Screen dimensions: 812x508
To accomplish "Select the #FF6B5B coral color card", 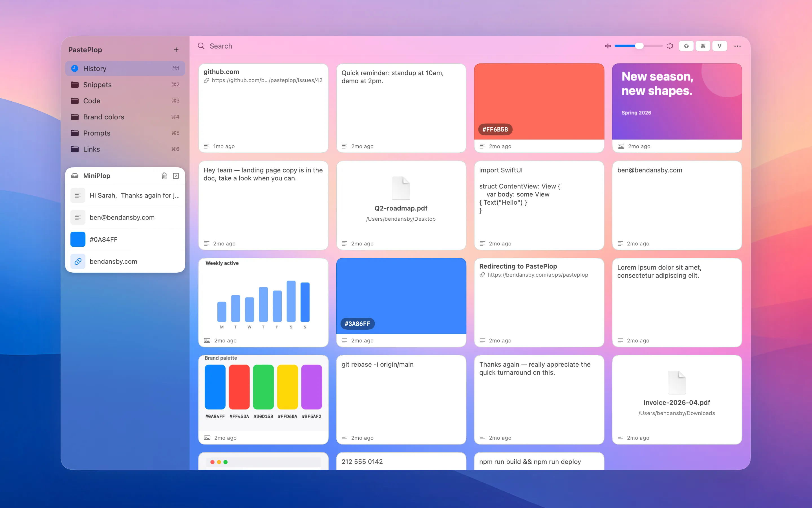I will pyautogui.click(x=539, y=108).
